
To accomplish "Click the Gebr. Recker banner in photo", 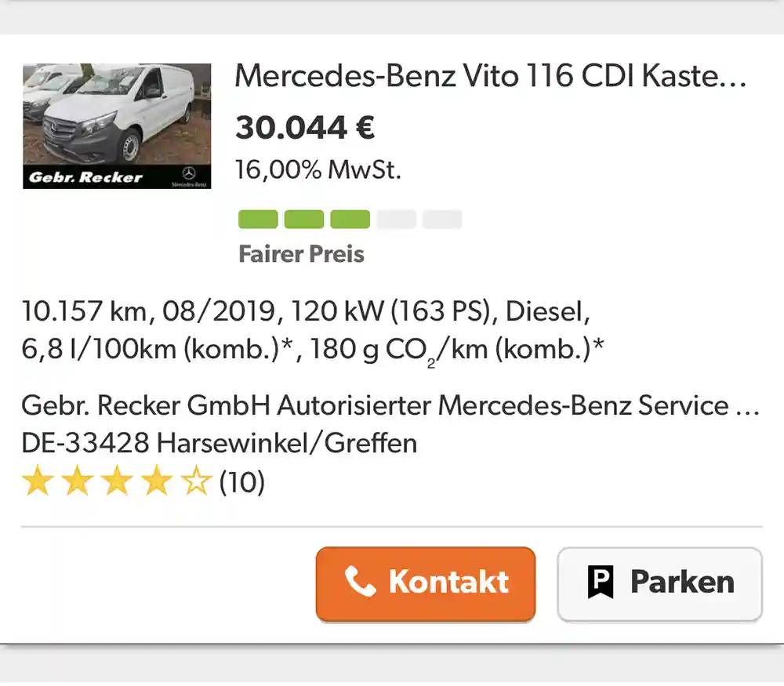I will [x=86, y=177].
